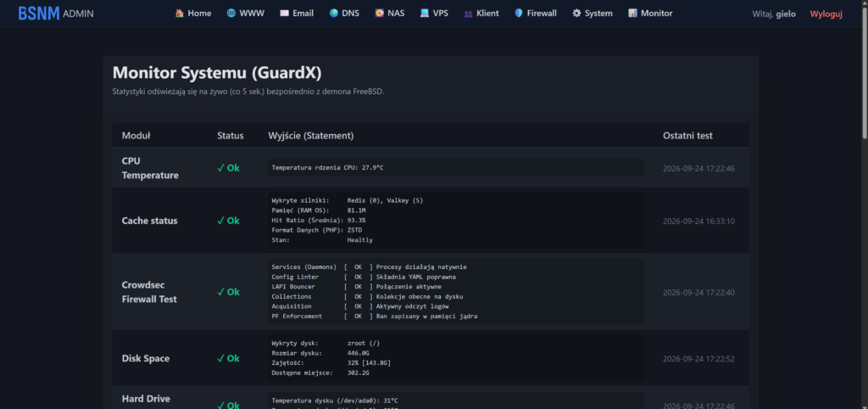The height and width of the screenshot is (409, 868).
Task: Click the timestamp 2026-09-24 17:22:52
Action: tap(698, 359)
